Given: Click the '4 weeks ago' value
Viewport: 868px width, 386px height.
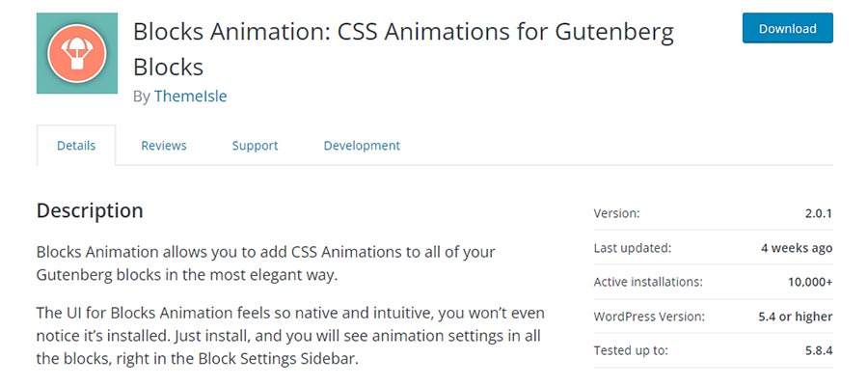Looking at the screenshot, I should pyautogui.click(x=796, y=248).
